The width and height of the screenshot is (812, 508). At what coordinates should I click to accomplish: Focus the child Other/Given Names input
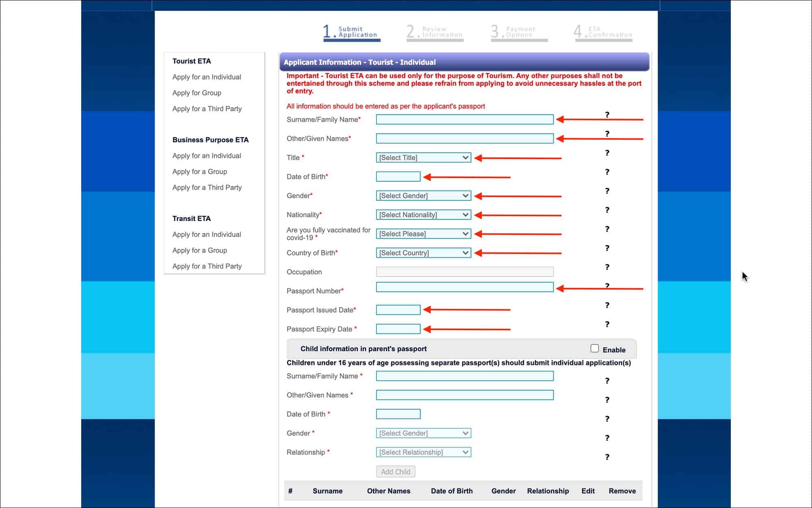click(x=465, y=395)
